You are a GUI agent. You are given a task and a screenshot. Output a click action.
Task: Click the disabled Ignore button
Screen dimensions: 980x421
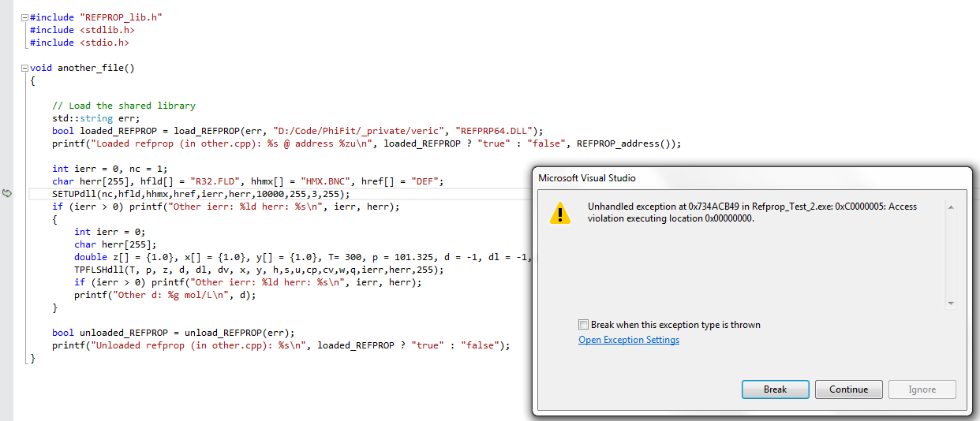(x=922, y=389)
